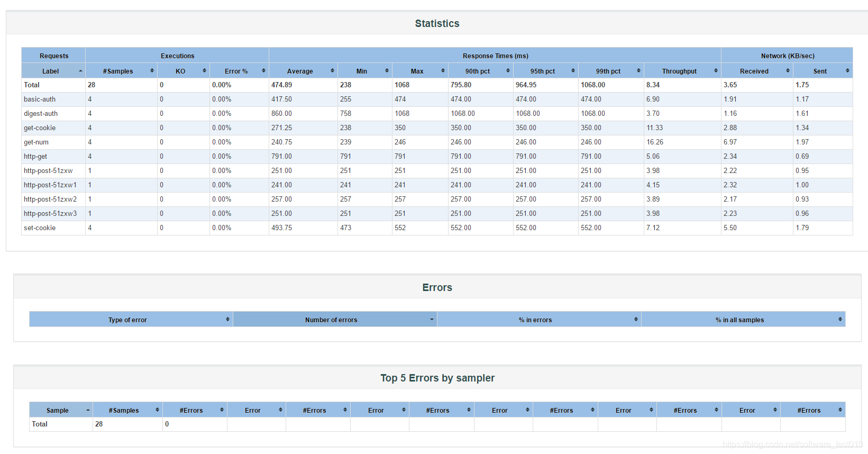
Task: Click the Top 5 Errors by sampler heading
Action: [437, 378]
